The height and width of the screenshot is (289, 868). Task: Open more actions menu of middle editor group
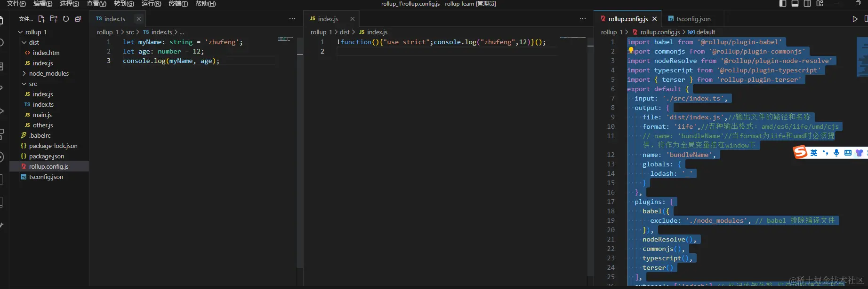[x=583, y=19]
